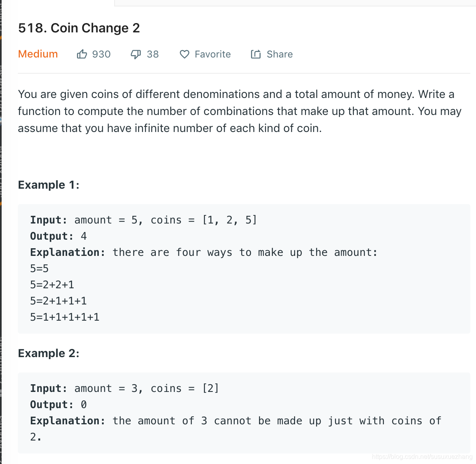Click the heart Favorite icon
Screen dimensions: 476x464
pos(185,54)
